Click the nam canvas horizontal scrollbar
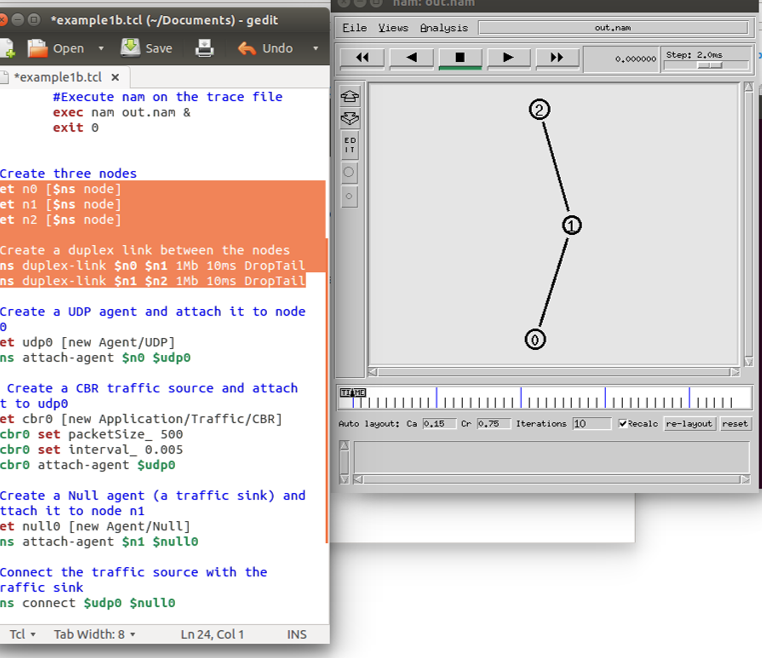 tap(554, 372)
